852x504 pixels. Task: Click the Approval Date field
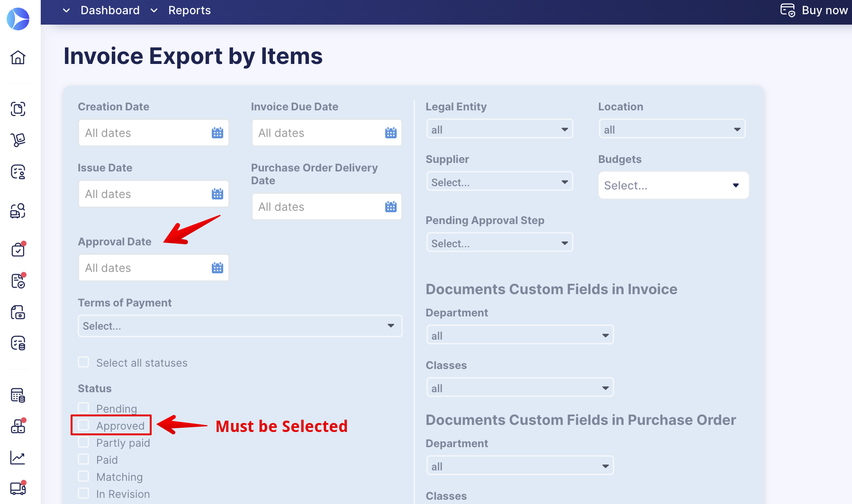coord(154,268)
